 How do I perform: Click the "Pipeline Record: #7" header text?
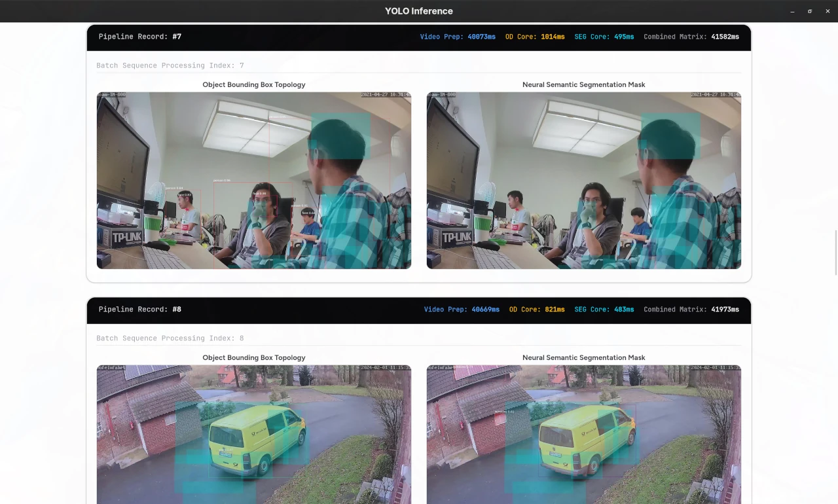[140, 37]
